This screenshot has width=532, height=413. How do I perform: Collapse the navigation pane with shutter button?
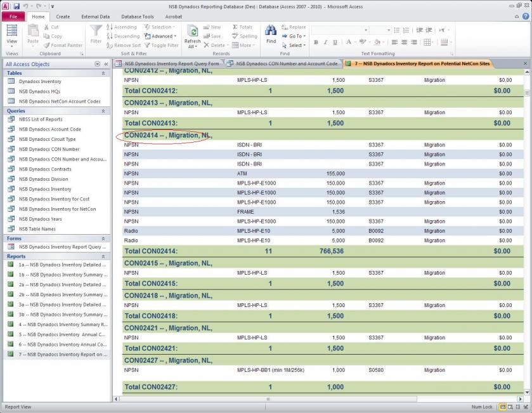[106, 64]
